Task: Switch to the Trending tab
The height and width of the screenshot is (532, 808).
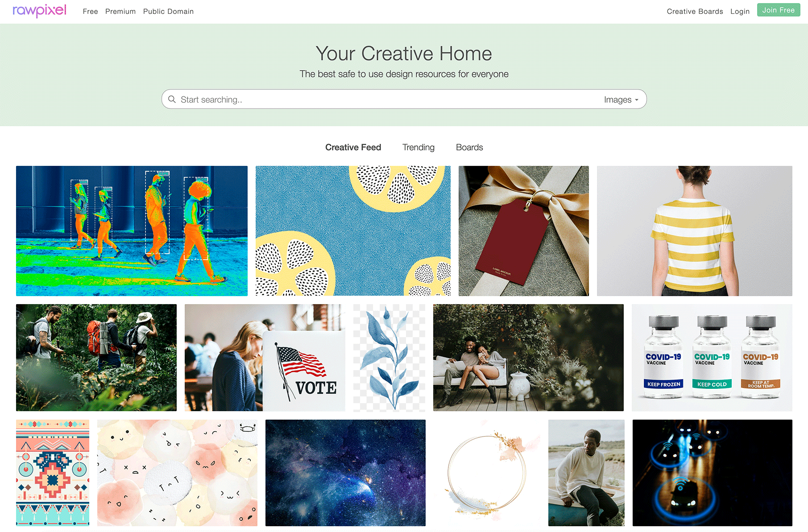Action: coord(418,147)
